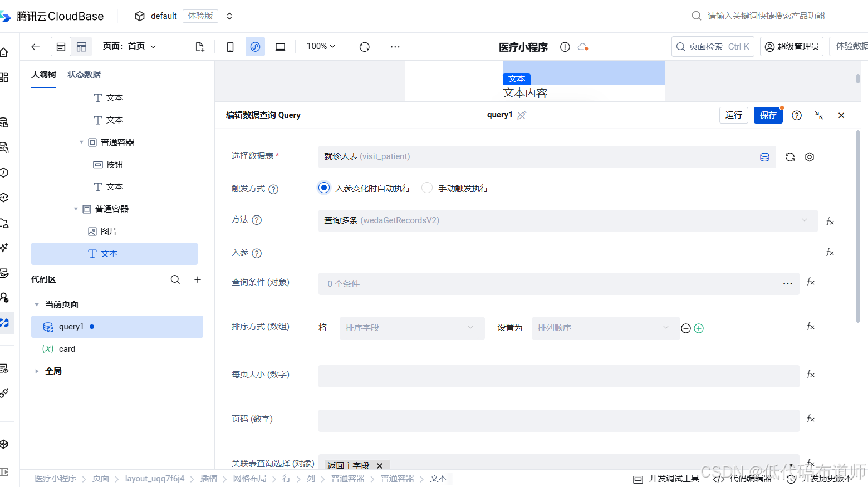Viewport: 868px width, 487px height.
Task: Click the page refresh icon in toolbar
Action: (x=365, y=47)
